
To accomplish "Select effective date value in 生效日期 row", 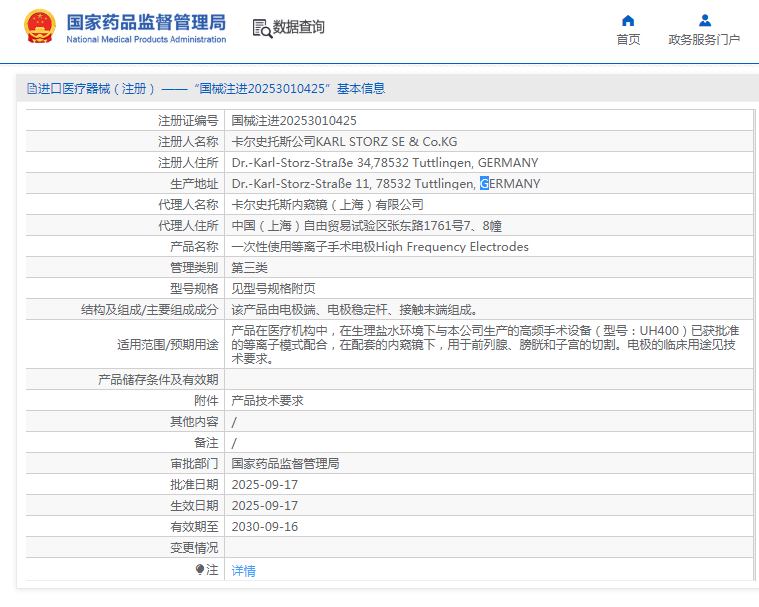I will click(265, 506).
